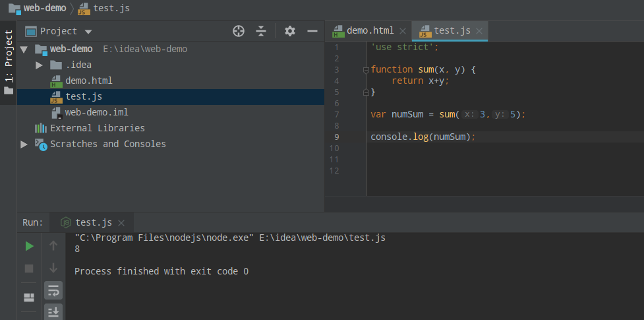
Task: Collapse the web-demo root folder
Action: [24, 49]
